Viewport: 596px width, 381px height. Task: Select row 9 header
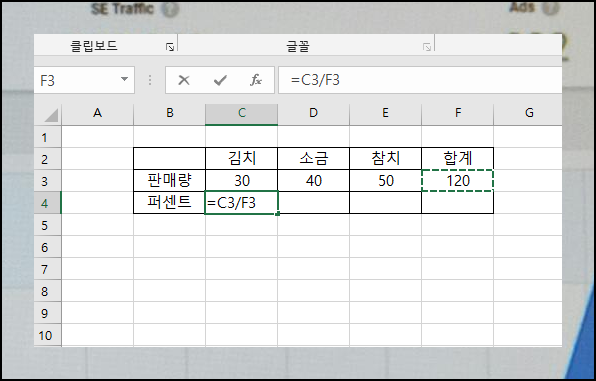[x=48, y=313]
